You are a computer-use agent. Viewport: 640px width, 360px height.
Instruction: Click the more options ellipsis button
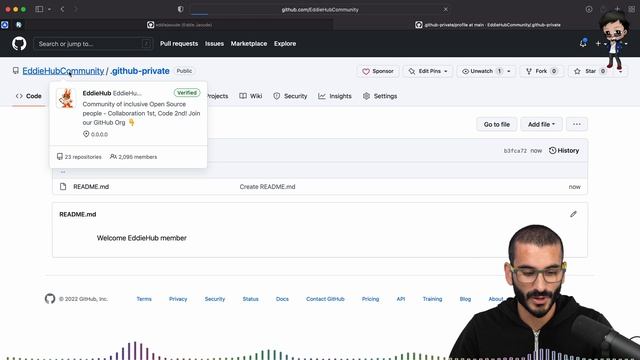[x=577, y=124]
